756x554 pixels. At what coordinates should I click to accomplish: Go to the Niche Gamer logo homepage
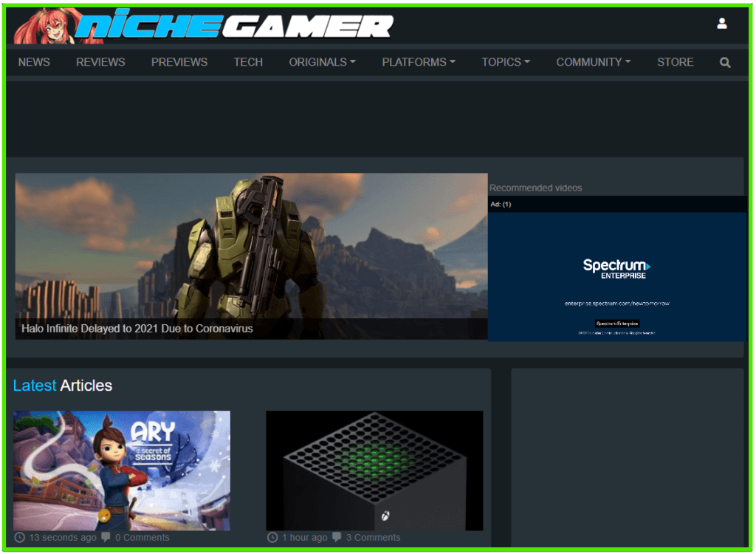pyautogui.click(x=204, y=26)
